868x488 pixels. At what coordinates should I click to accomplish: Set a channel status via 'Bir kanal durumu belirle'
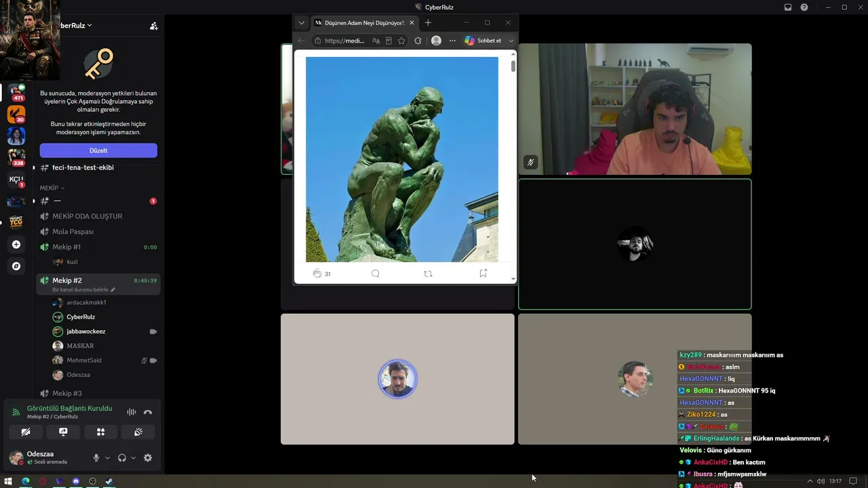pyautogui.click(x=84, y=289)
